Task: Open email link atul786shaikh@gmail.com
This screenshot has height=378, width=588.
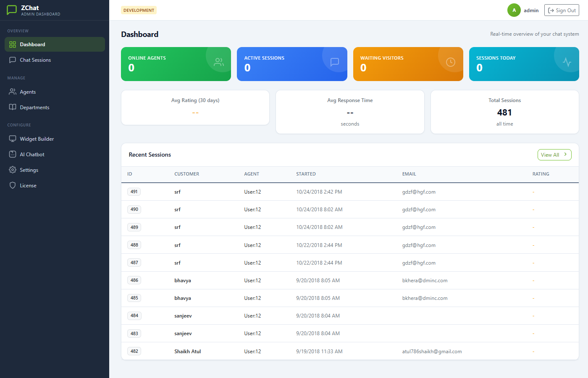Action: pyautogui.click(x=432, y=351)
